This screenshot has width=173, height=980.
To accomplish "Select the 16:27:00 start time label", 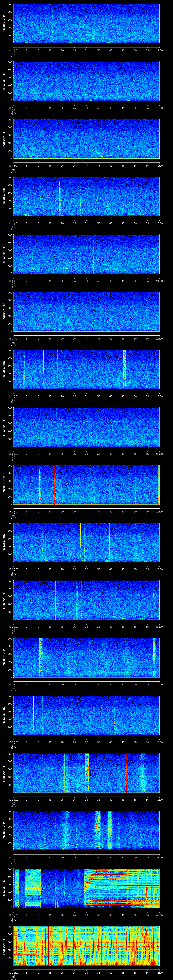I will (x=13, y=685).
